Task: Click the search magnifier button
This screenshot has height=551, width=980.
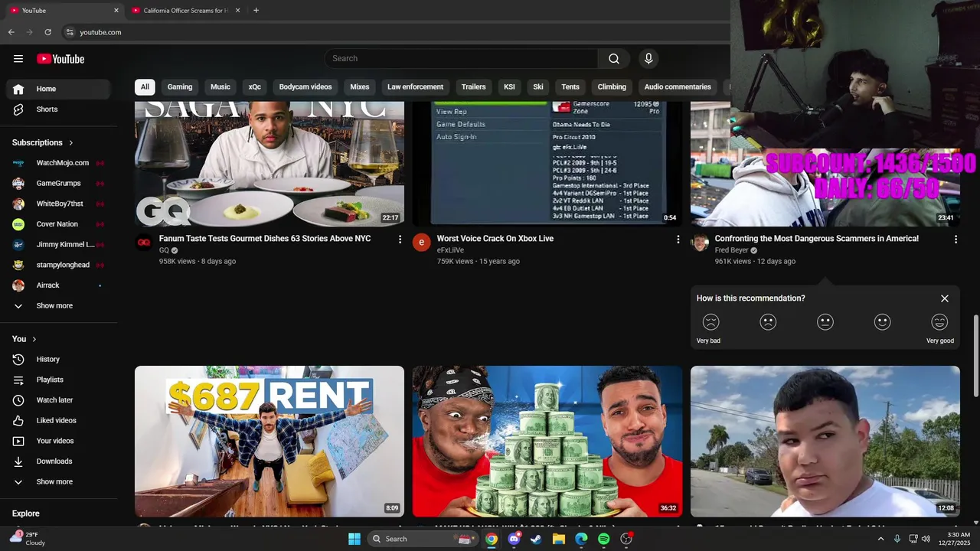Action: tap(614, 59)
